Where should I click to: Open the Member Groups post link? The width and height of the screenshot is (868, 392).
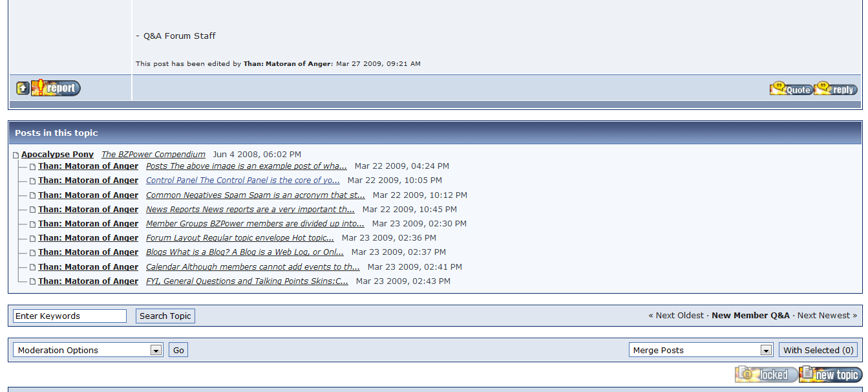tap(255, 223)
